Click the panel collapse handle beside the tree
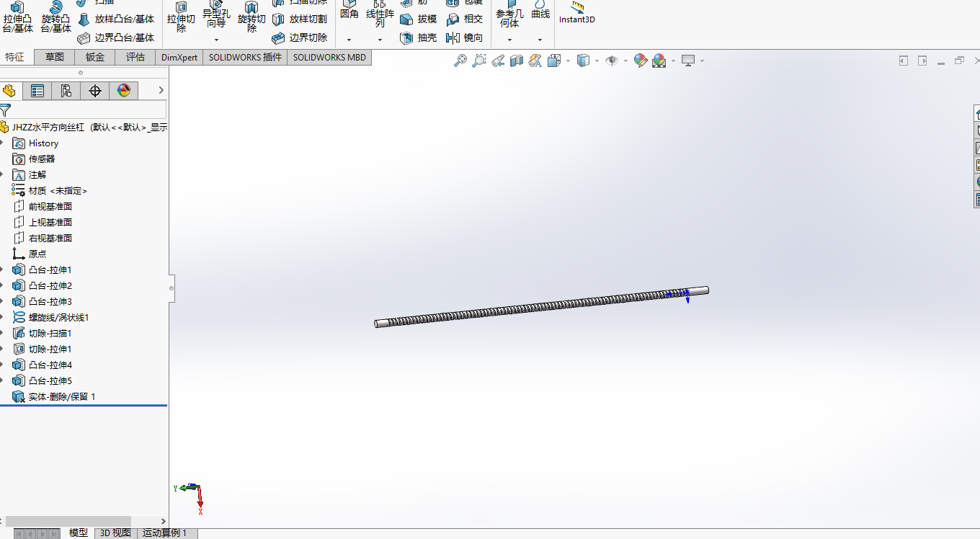 point(171,288)
